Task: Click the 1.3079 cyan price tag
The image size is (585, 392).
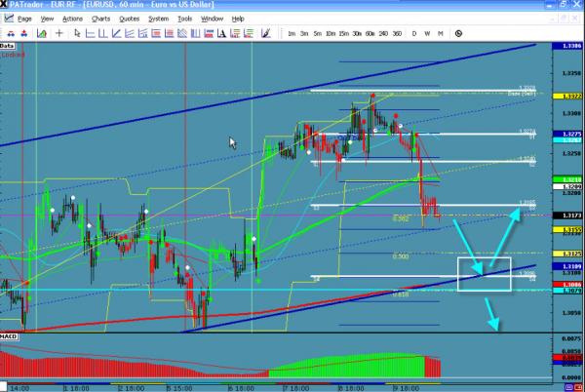Action: point(569,291)
